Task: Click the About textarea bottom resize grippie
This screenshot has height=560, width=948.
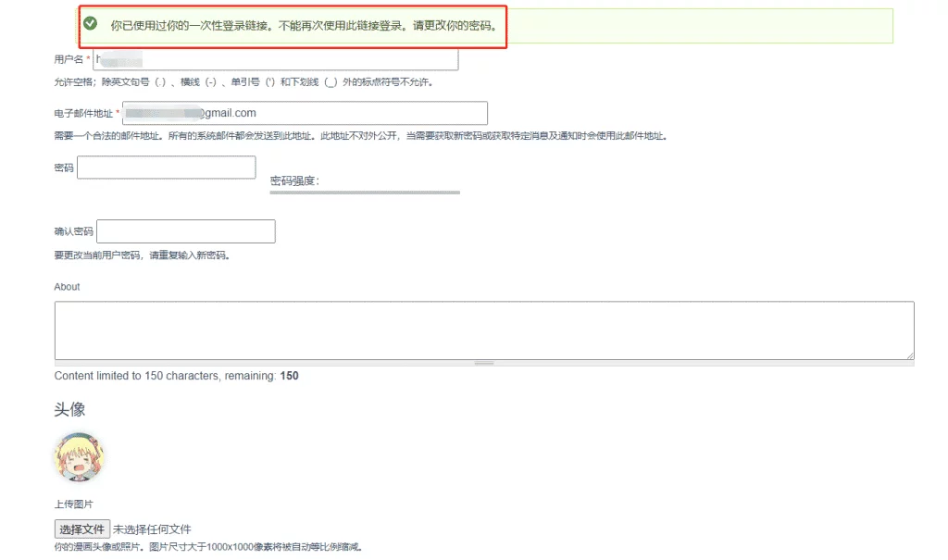Action: 483,363
